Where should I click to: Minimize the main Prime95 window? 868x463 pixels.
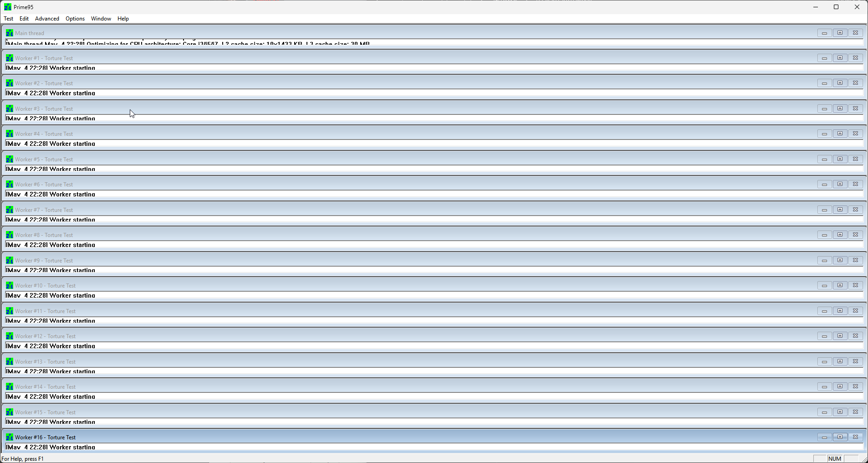click(x=816, y=7)
